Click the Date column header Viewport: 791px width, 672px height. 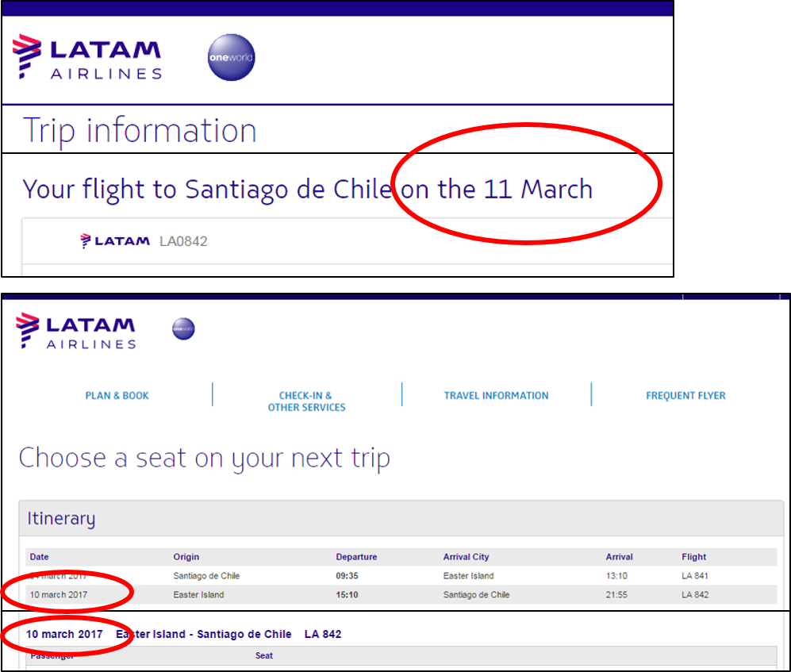(x=40, y=557)
